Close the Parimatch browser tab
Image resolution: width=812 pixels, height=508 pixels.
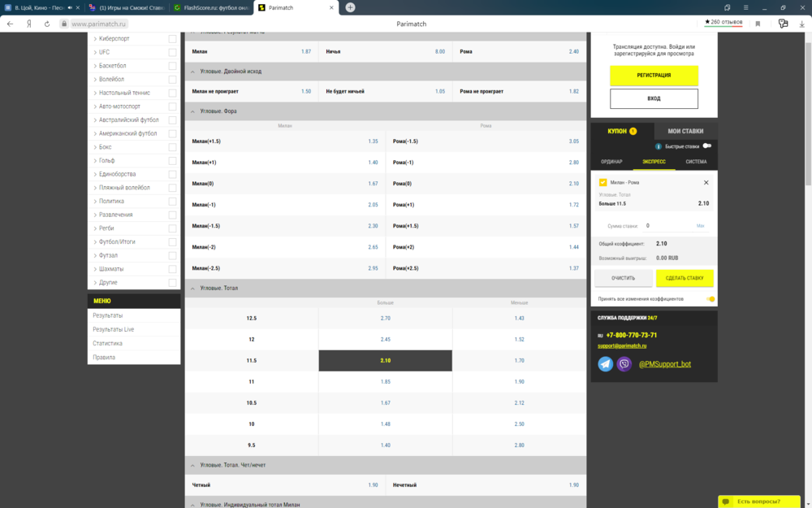pyautogui.click(x=331, y=8)
